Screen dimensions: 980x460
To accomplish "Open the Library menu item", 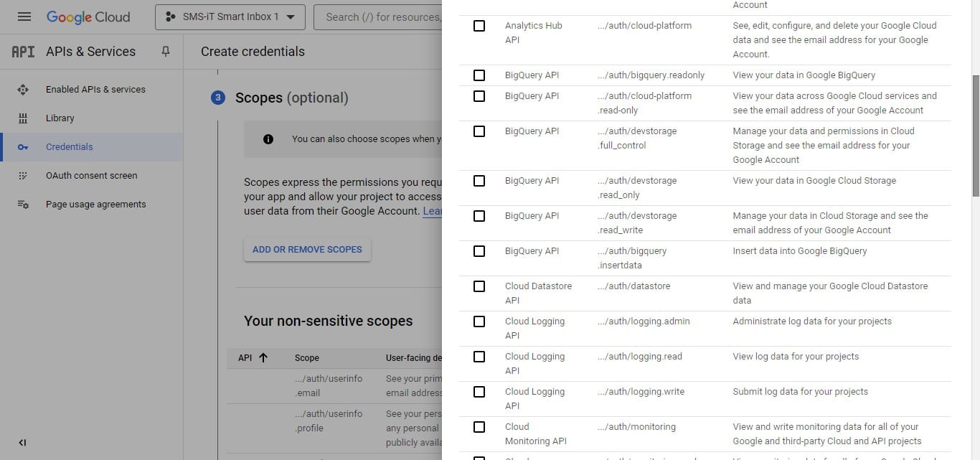I will click(x=60, y=118).
